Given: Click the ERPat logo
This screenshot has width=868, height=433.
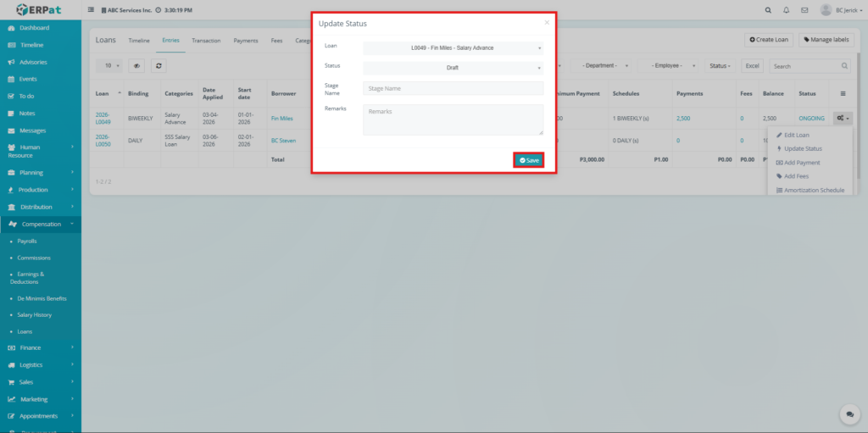Looking at the screenshot, I should point(38,9).
